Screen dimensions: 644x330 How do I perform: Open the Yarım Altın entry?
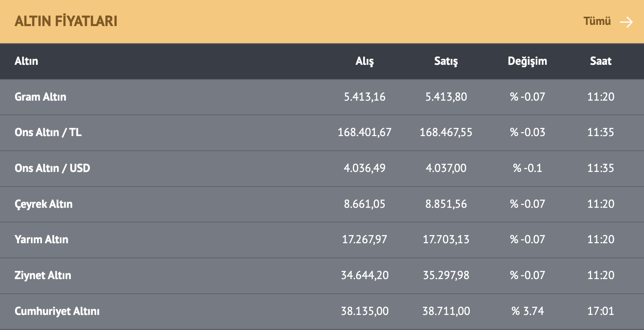click(42, 240)
